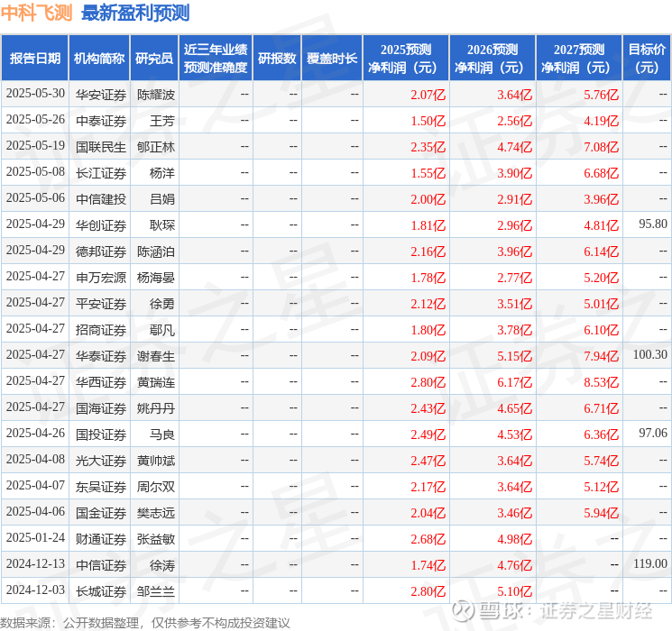Click the 东吴证券 cell
The image size is (672, 631).
(101, 487)
